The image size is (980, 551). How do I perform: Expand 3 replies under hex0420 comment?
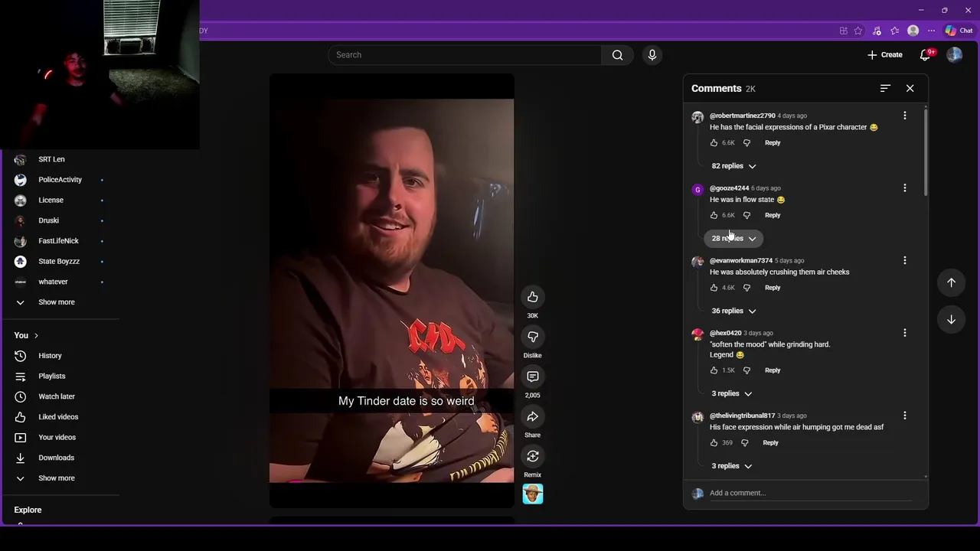tap(731, 393)
